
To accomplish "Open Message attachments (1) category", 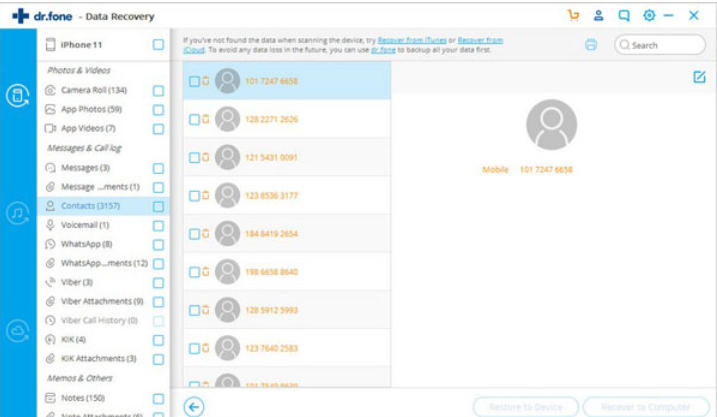I will tap(100, 187).
